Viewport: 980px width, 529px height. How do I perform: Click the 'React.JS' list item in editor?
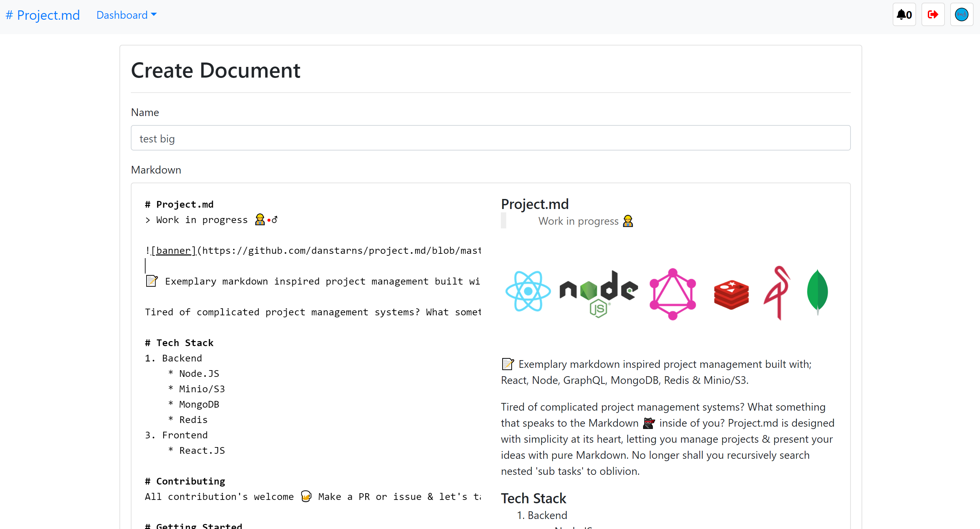click(202, 450)
